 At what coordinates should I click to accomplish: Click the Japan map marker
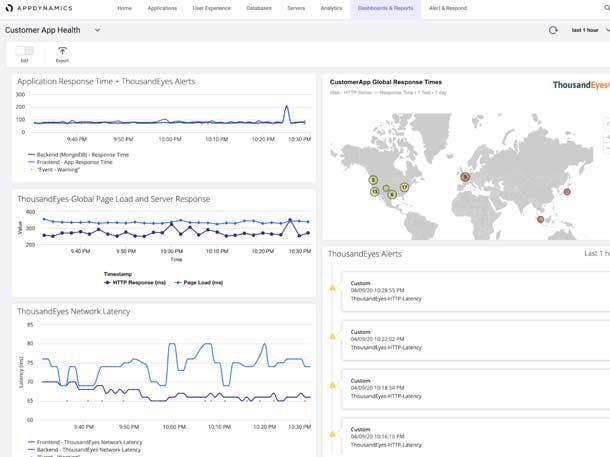[566, 191]
